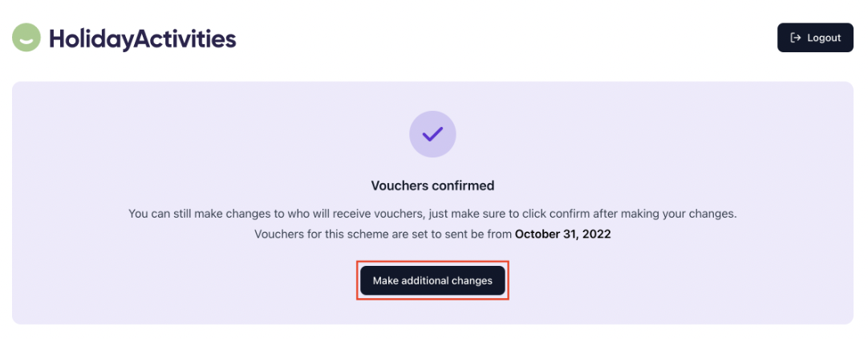The width and height of the screenshot is (868, 339).
Task: Click the word "Vouchers" in the heading
Action: click(400, 186)
